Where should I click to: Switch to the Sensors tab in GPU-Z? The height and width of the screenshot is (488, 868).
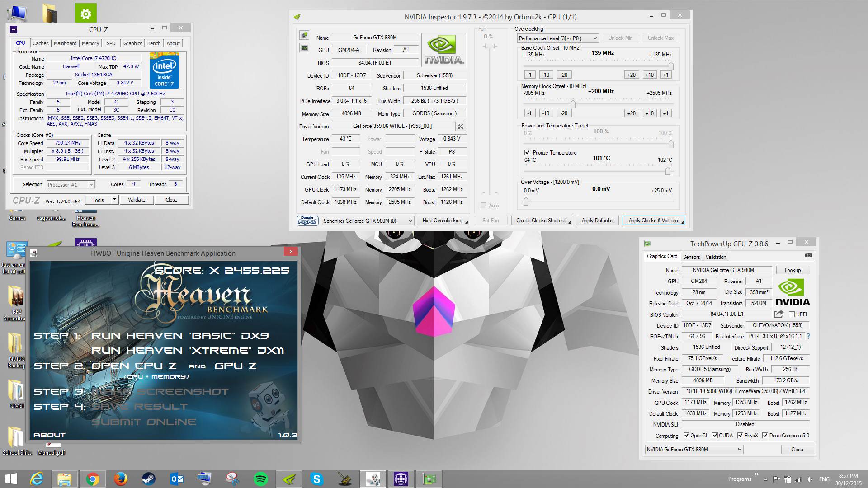point(691,257)
